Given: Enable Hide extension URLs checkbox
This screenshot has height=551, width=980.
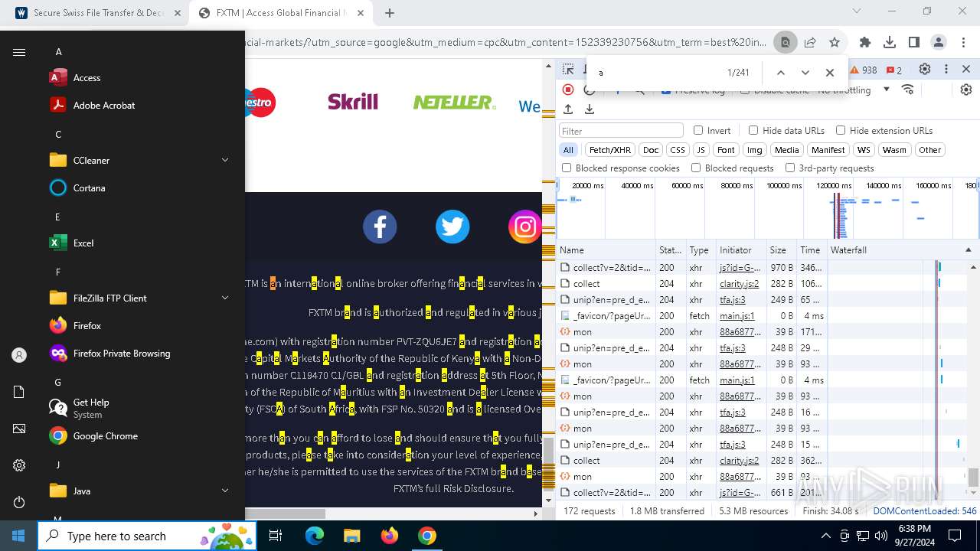Looking at the screenshot, I should click(x=841, y=130).
